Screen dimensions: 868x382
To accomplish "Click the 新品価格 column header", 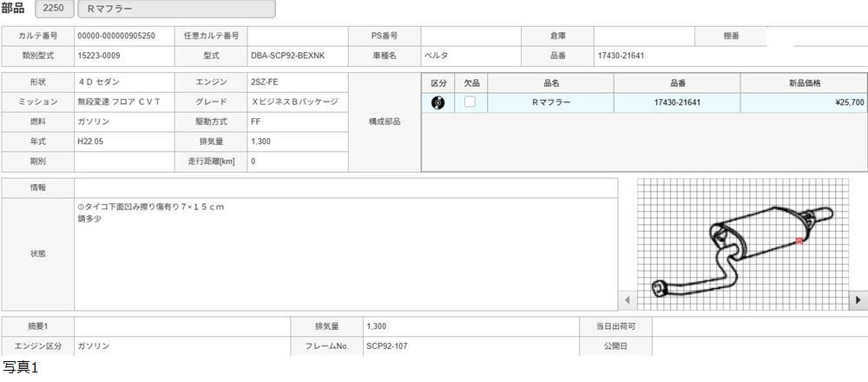I will (x=804, y=82).
